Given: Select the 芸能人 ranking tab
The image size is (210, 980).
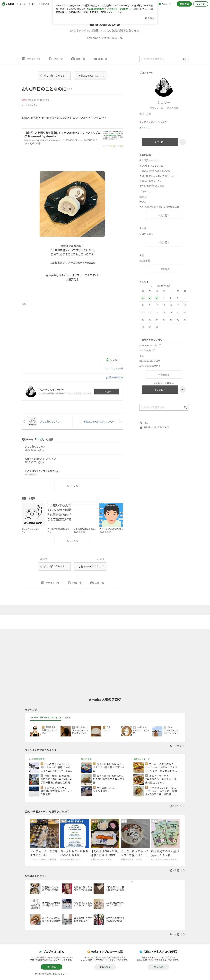Looking at the screenshot, I should tap(67, 718).
